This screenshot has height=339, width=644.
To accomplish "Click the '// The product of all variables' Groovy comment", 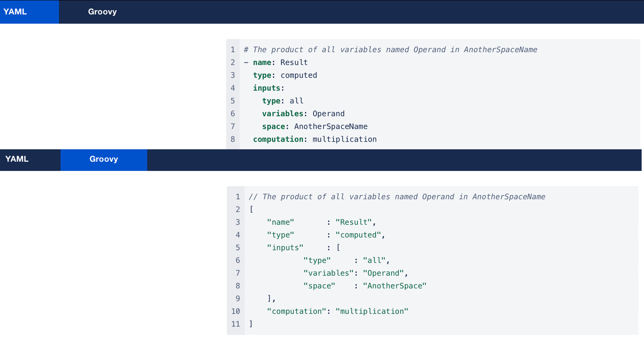I will (397, 196).
